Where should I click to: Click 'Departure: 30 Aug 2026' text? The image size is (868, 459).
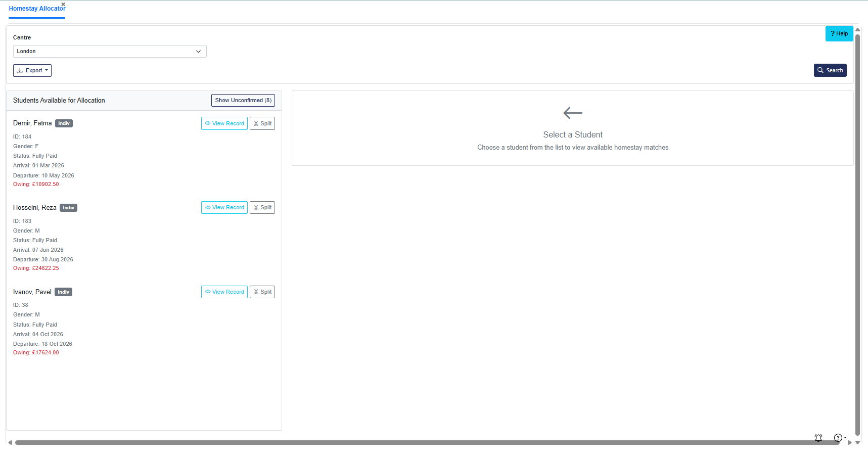coord(43,259)
